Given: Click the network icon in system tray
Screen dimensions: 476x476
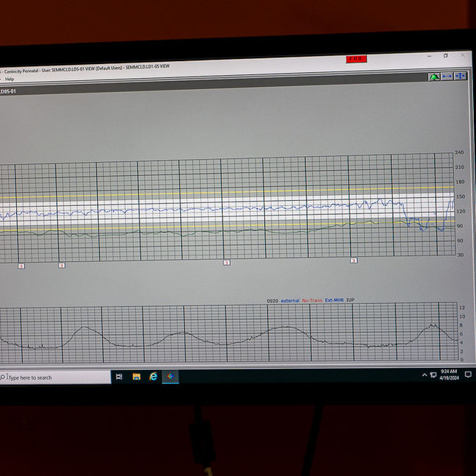Looking at the screenshot, I should pos(433,375).
